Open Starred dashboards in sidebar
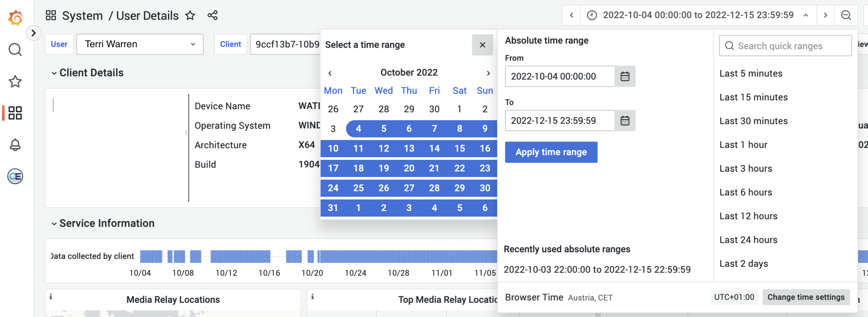868x317 pixels. (x=15, y=81)
